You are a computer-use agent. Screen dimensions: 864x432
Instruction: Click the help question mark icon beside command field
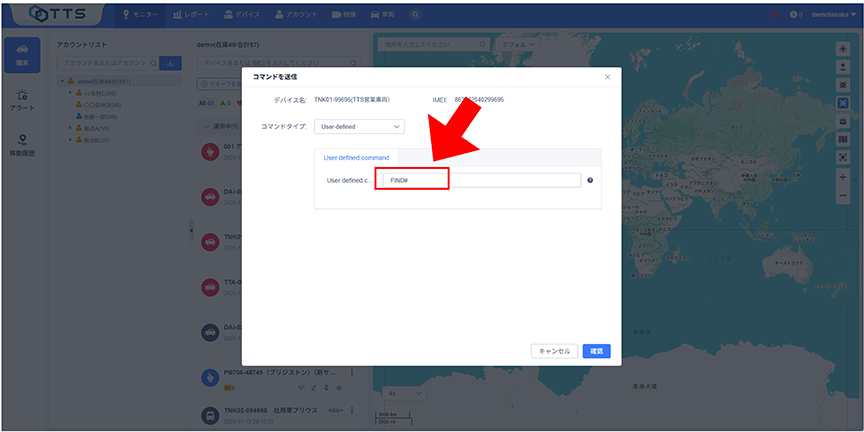coord(591,180)
